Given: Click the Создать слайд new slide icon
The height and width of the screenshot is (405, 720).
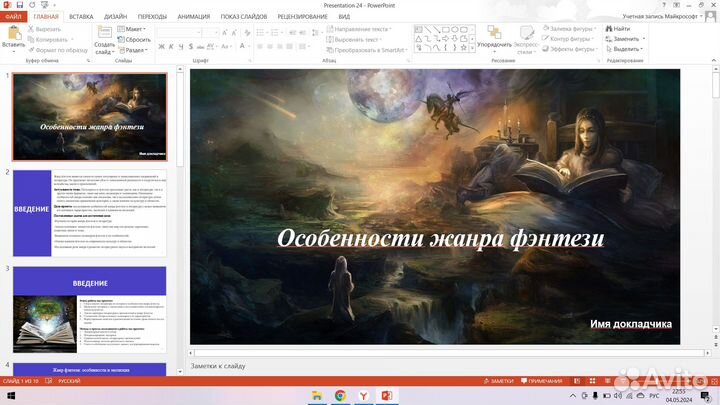Looking at the screenshot, I should coord(104,32).
